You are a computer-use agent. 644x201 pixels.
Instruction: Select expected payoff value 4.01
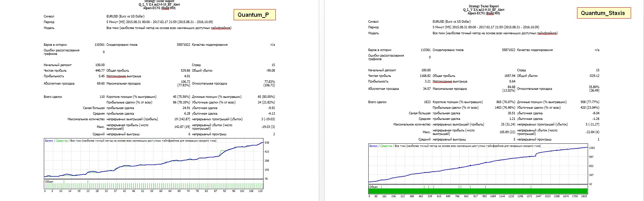tap(187, 76)
